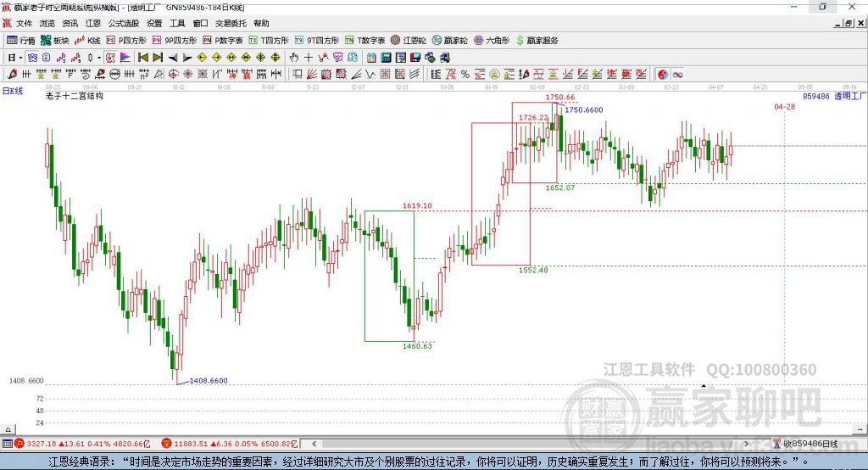Open the 9P四方形 tool

(175, 41)
